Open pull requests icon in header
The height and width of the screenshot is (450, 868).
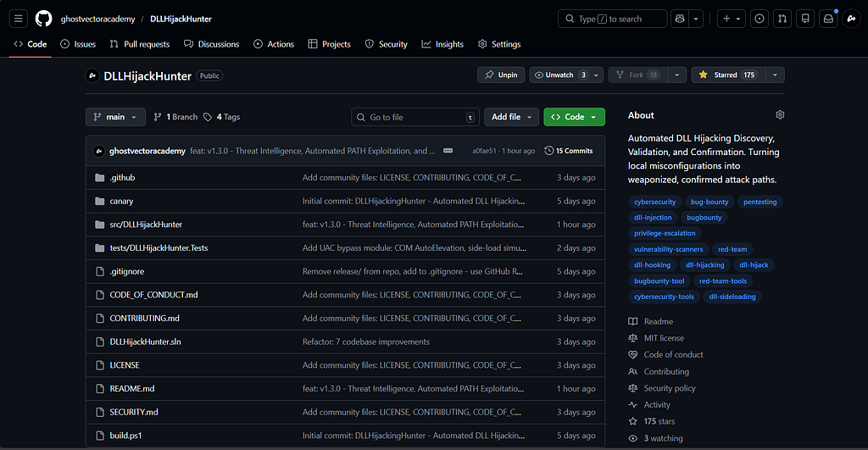coord(782,19)
